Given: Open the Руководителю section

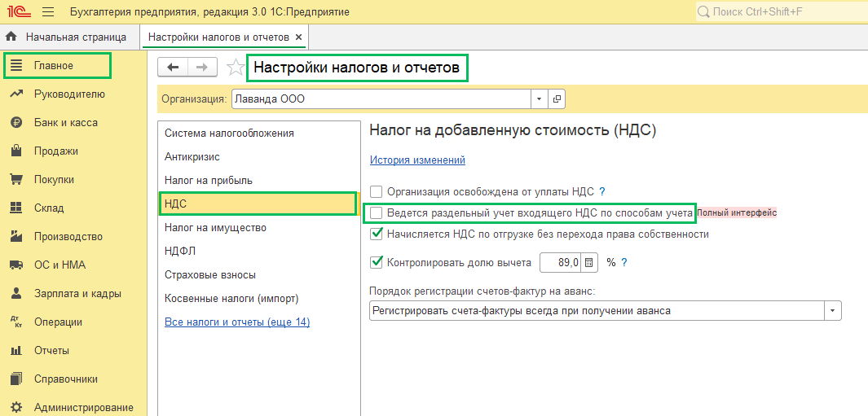Looking at the screenshot, I should [x=73, y=94].
